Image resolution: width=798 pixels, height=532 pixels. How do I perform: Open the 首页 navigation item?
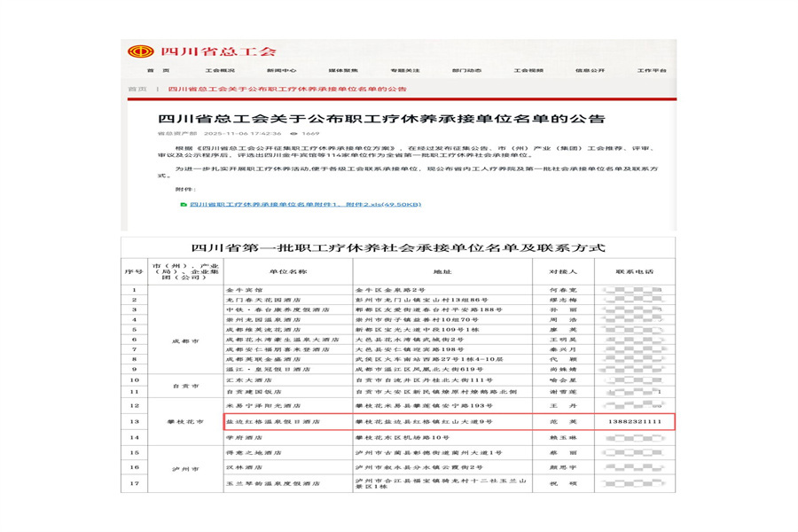click(x=159, y=70)
